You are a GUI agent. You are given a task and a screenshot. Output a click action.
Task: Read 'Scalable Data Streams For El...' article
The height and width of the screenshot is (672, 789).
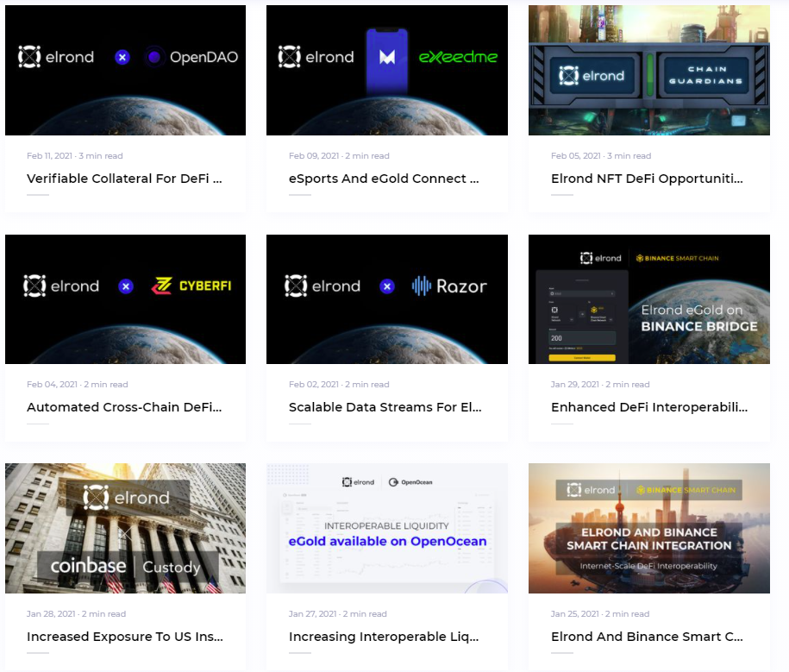point(385,407)
